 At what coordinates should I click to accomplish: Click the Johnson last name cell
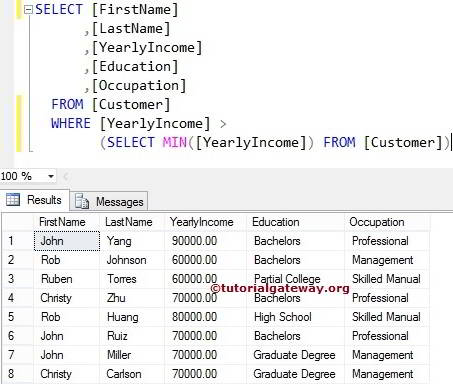click(132, 260)
